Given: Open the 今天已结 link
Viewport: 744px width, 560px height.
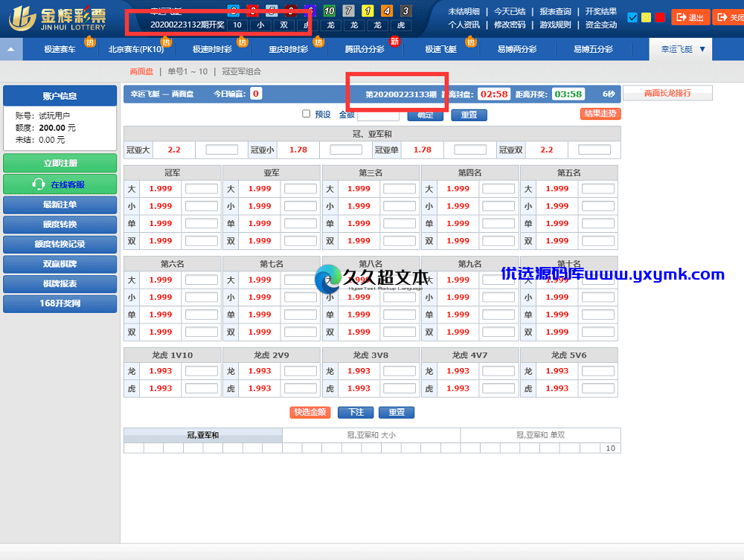Looking at the screenshot, I should (x=510, y=11).
